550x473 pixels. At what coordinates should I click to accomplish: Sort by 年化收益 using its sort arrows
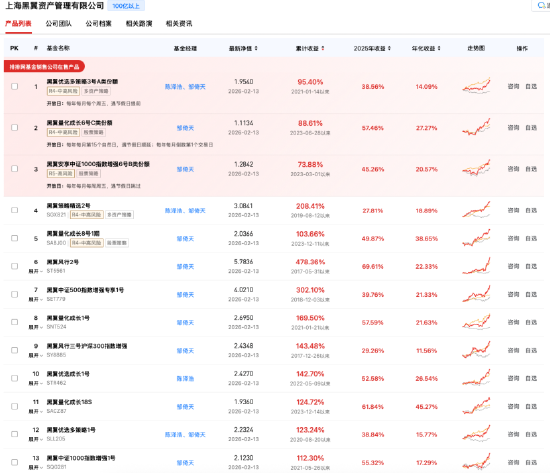439,48
